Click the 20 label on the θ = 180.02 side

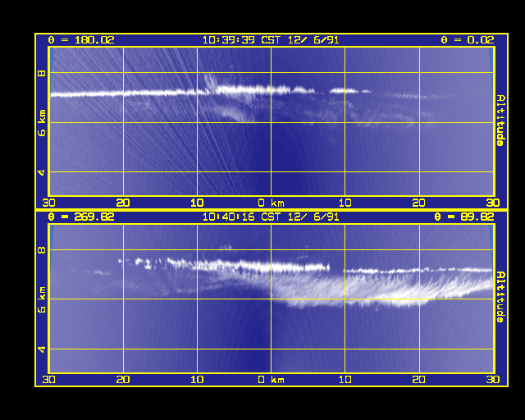[x=123, y=203]
